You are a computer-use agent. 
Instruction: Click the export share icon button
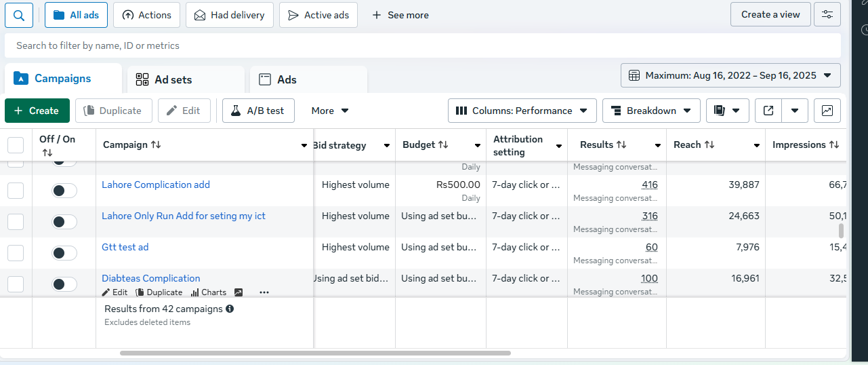(x=768, y=111)
